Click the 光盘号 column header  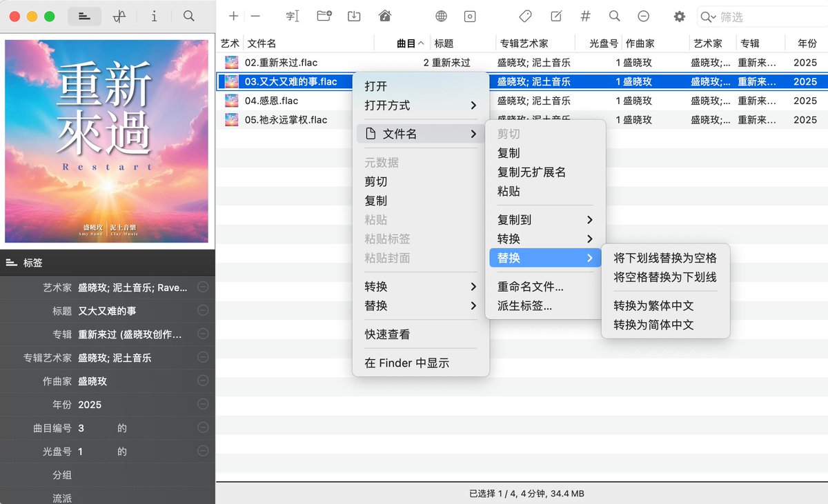pos(603,43)
